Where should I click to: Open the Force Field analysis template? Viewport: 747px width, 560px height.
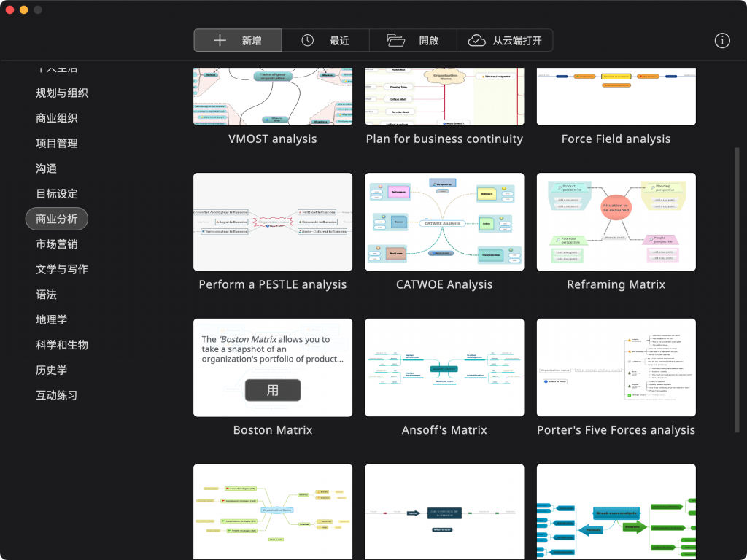(616, 95)
